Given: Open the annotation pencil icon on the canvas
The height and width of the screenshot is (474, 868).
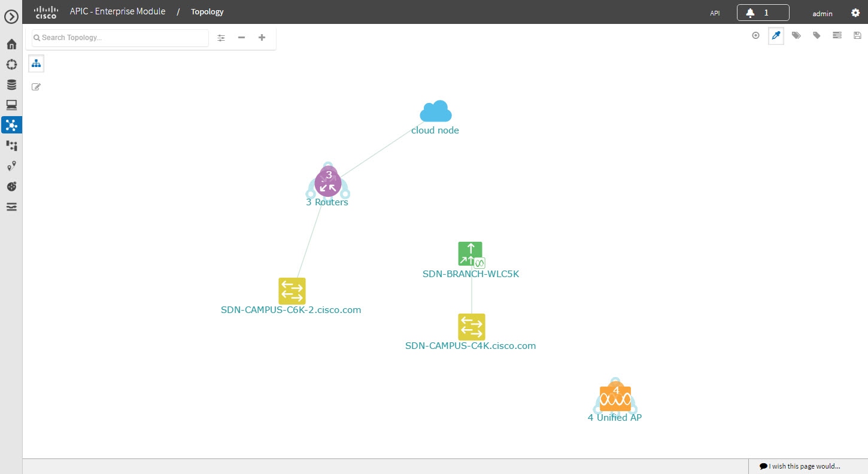Looking at the screenshot, I should [x=36, y=86].
